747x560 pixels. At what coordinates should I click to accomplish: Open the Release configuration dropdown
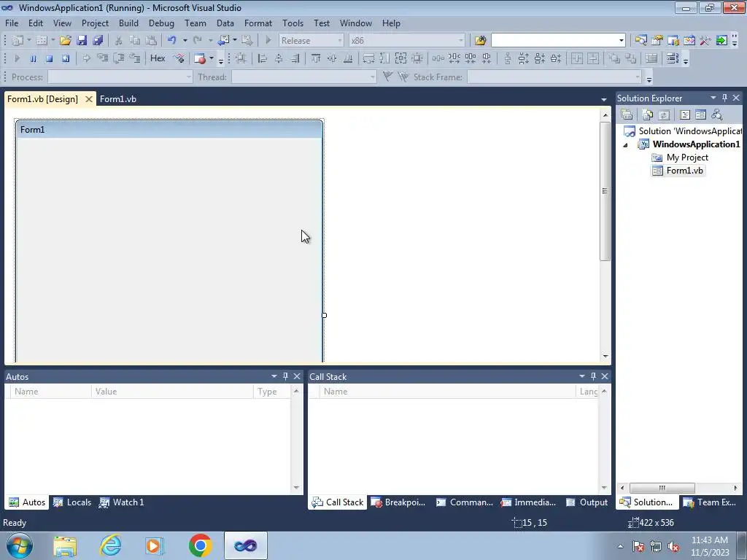[340, 41]
